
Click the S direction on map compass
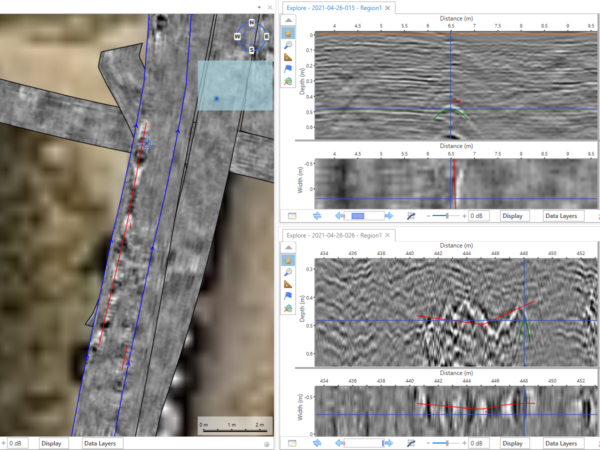[x=251, y=50]
